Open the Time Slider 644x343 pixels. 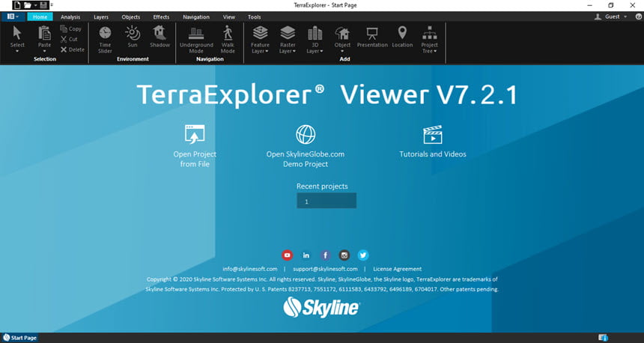tap(105, 40)
